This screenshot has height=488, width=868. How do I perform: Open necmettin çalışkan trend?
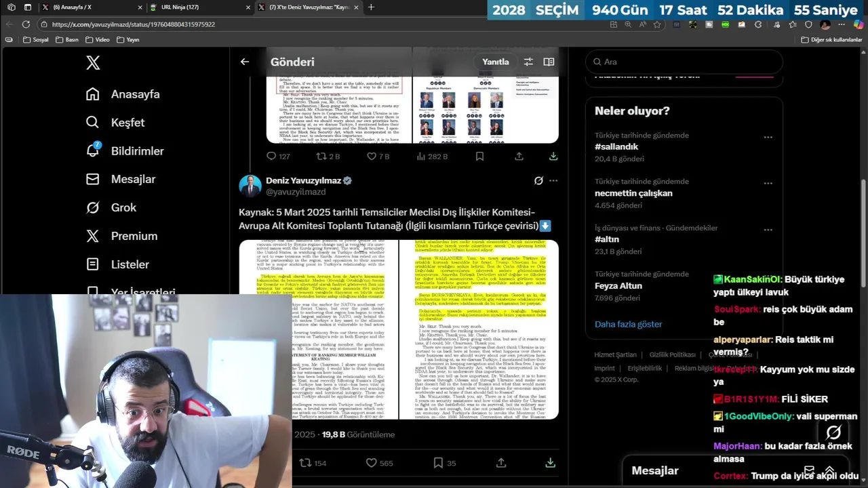pos(633,193)
